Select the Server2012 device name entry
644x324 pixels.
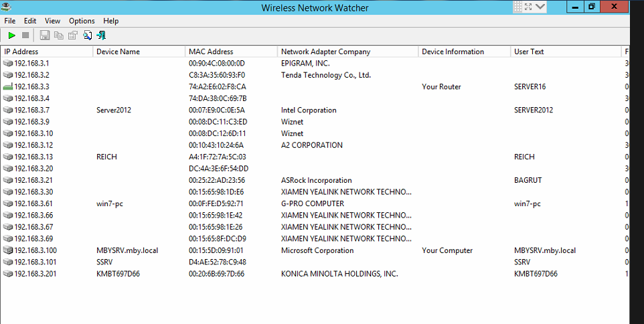pos(113,110)
